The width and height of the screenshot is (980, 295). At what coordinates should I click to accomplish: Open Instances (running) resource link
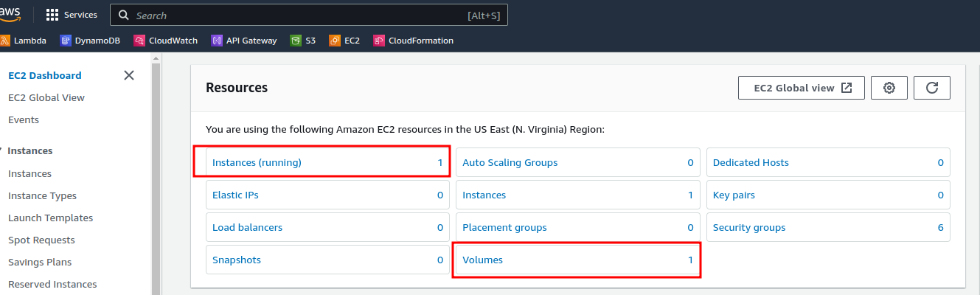(257, 162)
